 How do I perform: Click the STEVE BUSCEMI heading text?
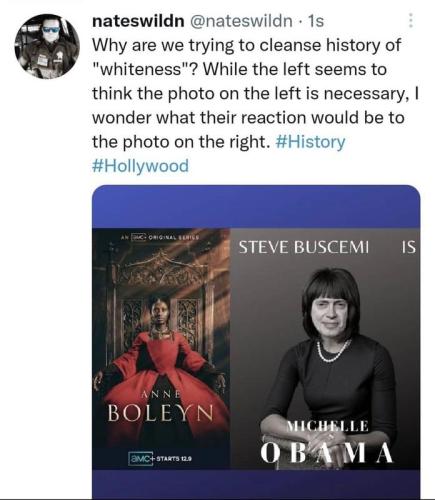coord(304,247)
